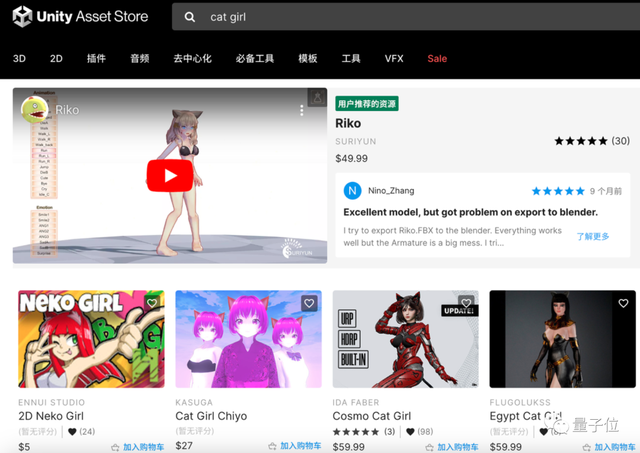640x453 pixels.
Task: Open the Cosmo Cat Girl thumbnail
Action: pos(405,340)
